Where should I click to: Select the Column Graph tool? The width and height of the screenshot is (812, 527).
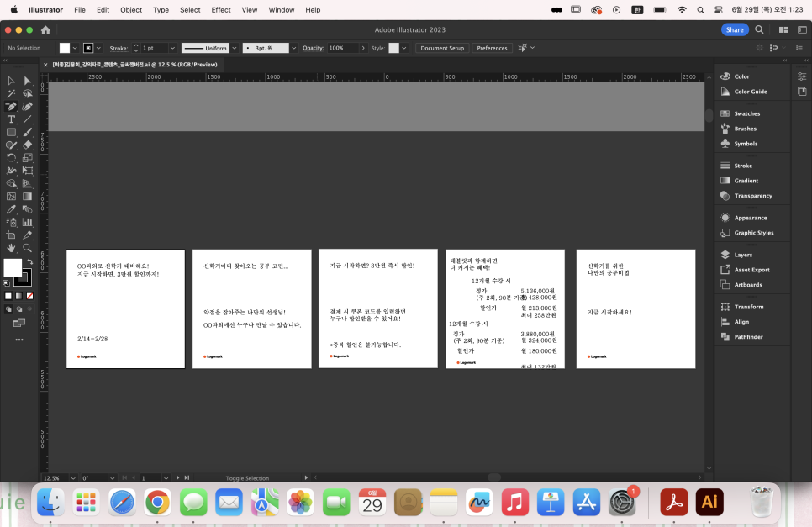click(x=28, y=222)
